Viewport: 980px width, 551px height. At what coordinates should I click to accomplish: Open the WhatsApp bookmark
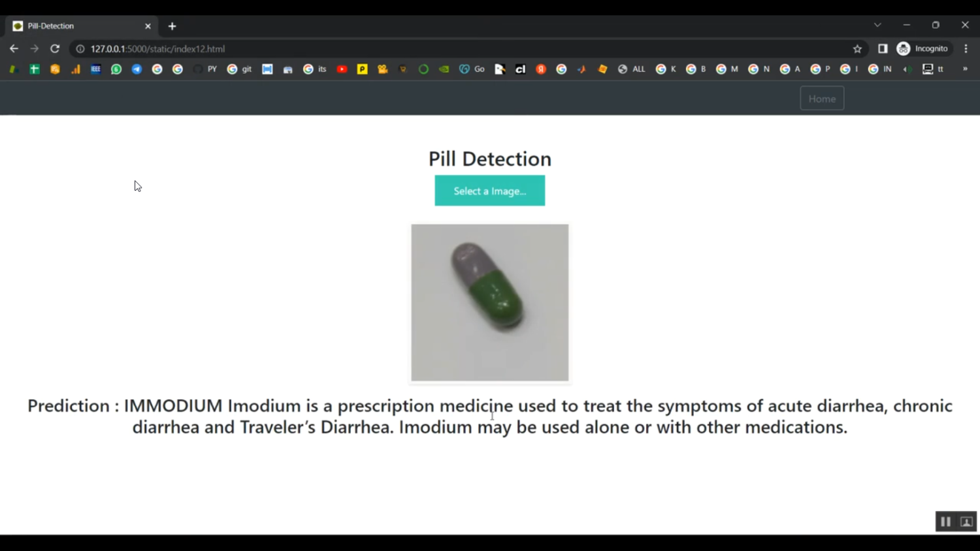click(116, 69)
